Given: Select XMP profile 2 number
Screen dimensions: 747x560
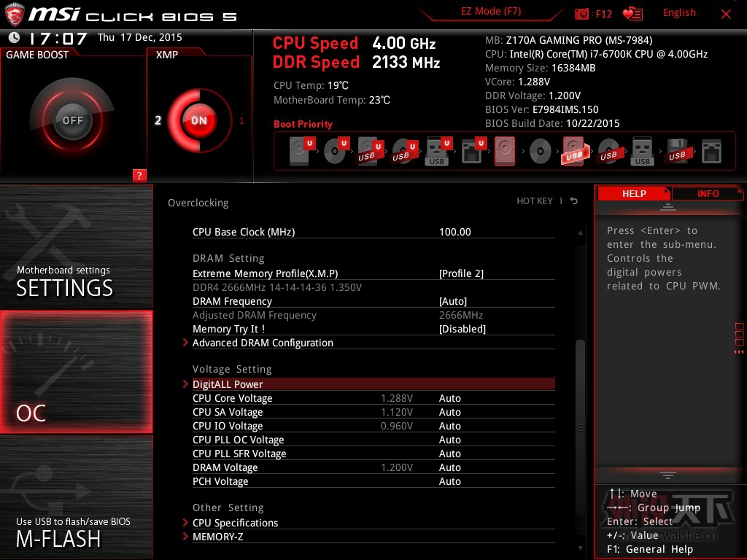Looking at the screenshot, I should pyautogui.click(x=158, y=120).
